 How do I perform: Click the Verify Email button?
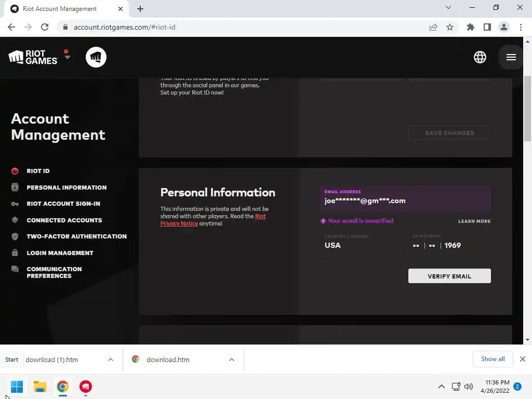pos(449,276)
